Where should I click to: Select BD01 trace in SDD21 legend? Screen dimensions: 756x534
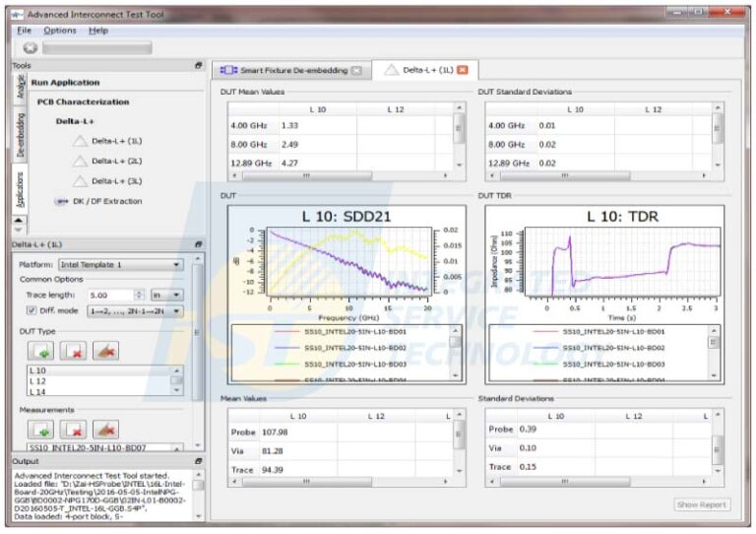[342, 332]
